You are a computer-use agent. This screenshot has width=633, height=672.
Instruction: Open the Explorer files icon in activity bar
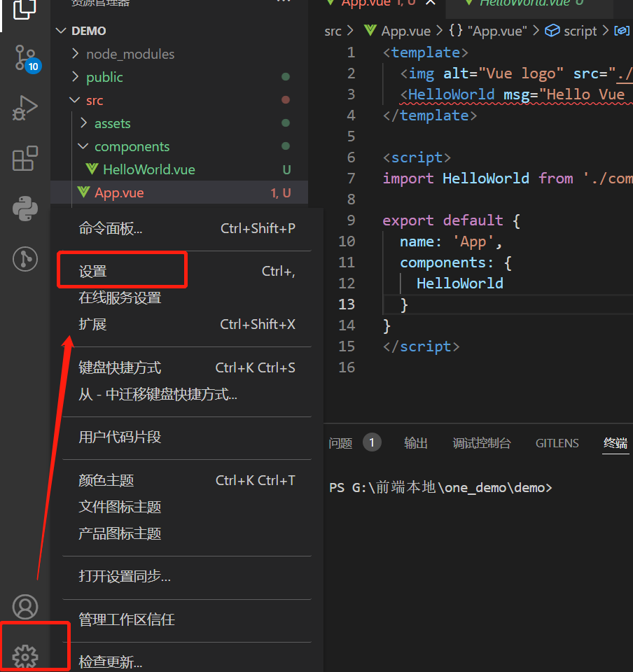click(x=25, y=9)
